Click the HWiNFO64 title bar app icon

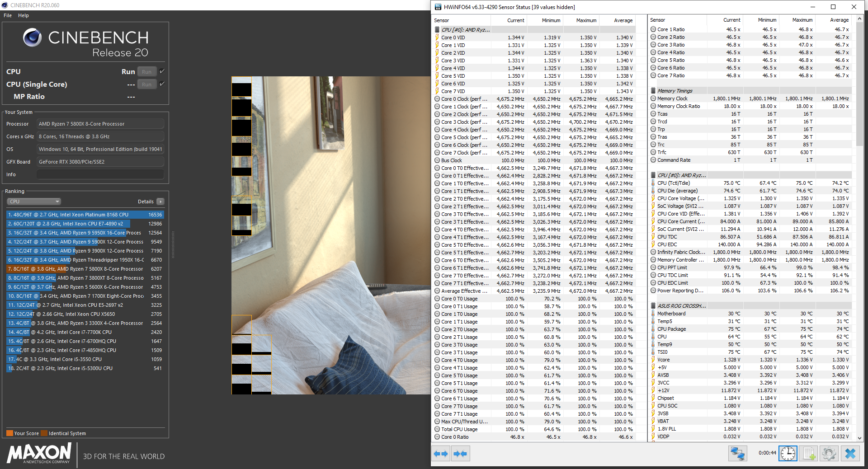tap(438, 7)
